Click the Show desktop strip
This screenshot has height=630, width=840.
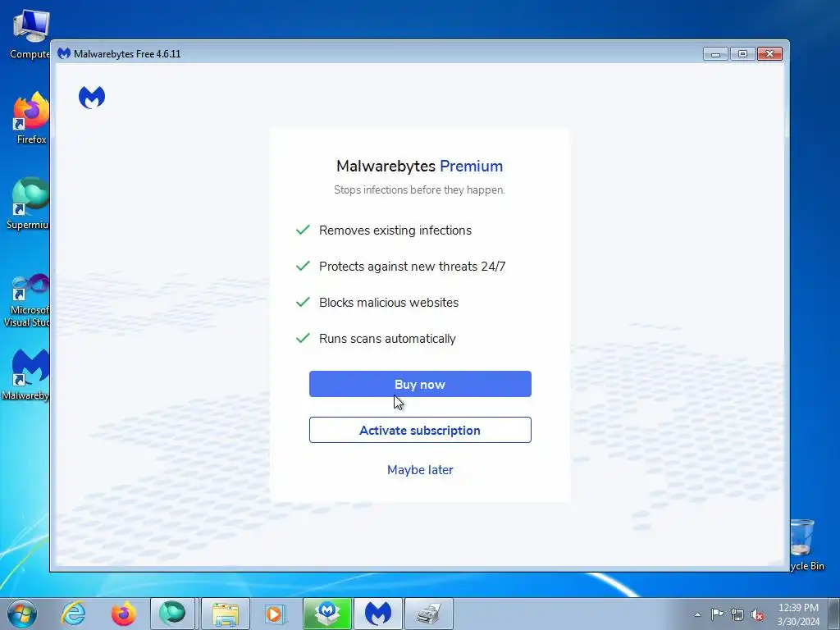(834, 614)
